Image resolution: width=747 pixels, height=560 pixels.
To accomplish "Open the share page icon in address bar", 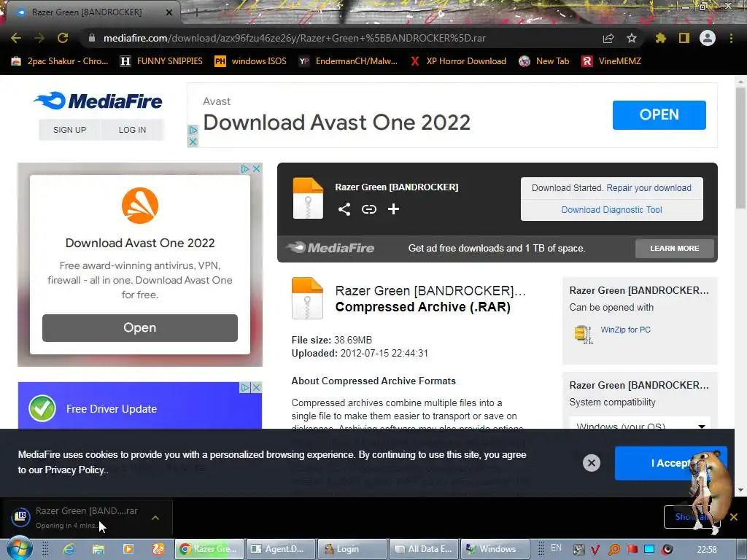I will (x=608, y=38).
